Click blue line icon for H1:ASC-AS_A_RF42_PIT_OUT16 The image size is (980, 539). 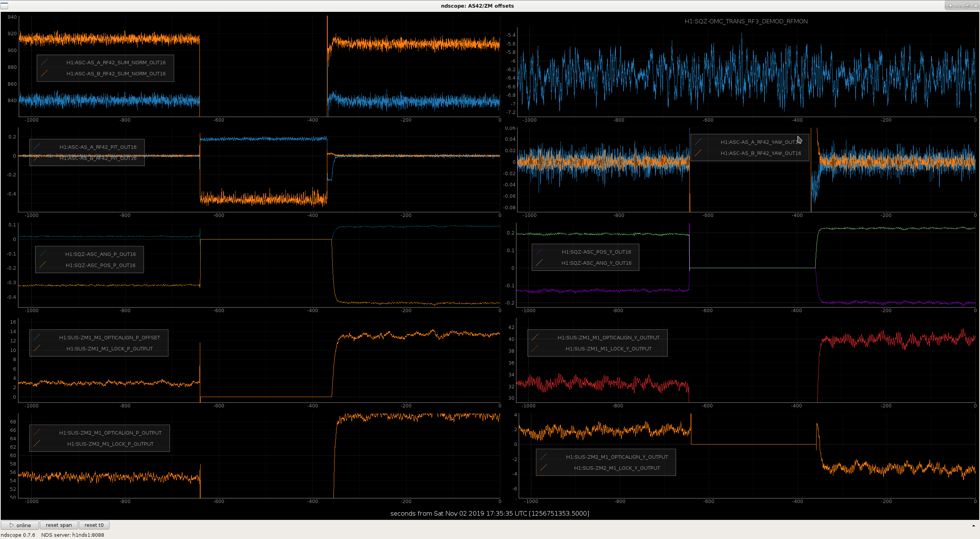click(x=37, y=147)
